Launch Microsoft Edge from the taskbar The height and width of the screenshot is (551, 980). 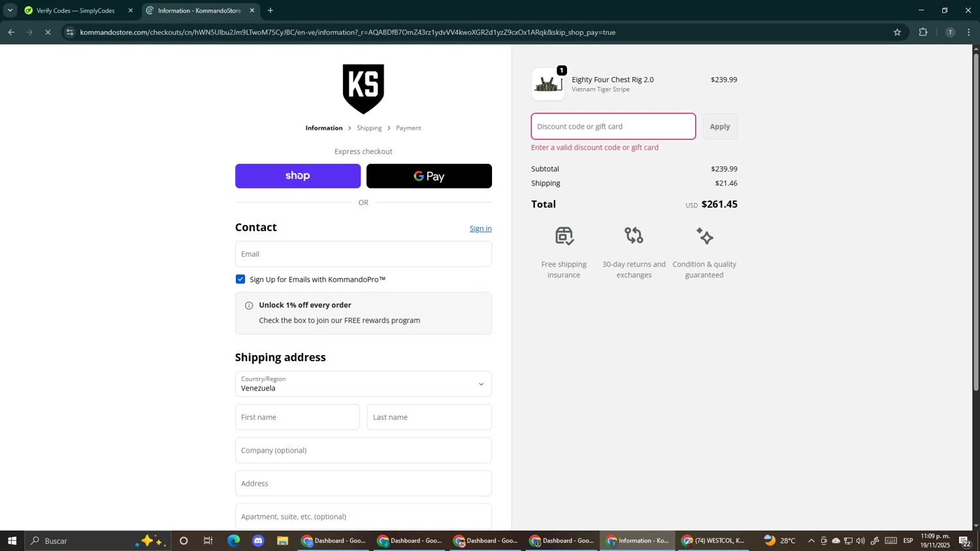233,541
